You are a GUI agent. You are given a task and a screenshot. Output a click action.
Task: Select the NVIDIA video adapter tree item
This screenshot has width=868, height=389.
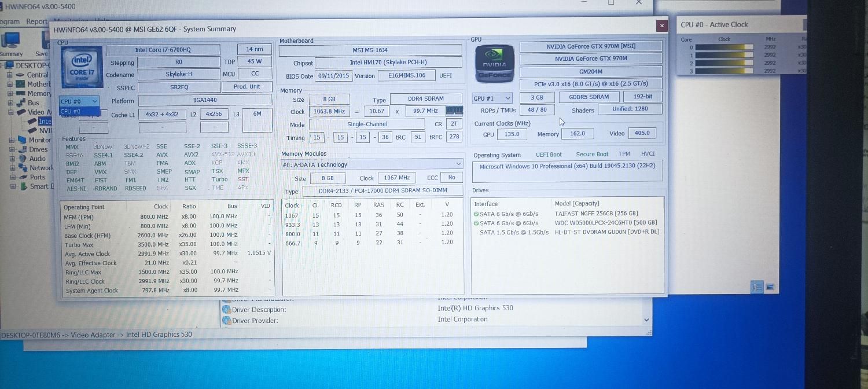[x=45, y=130]
